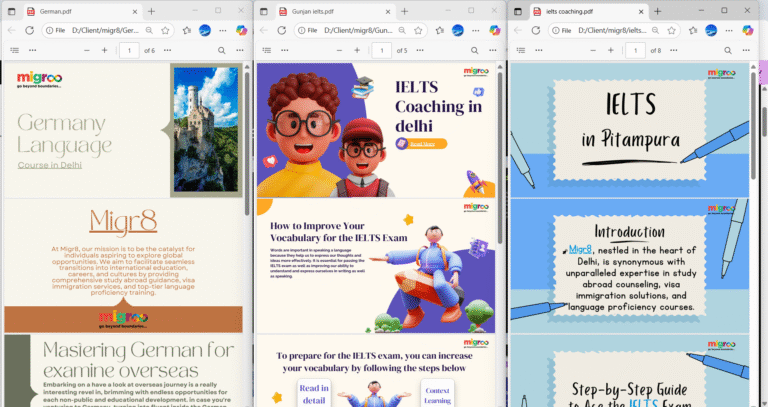Open Copilot in the German.pdf window

click(241, 30)
